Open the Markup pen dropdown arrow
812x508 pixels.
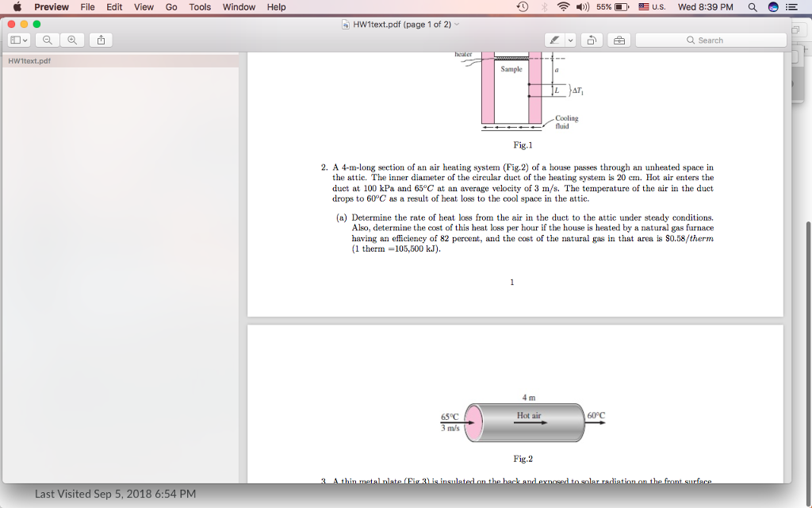[x=571, y=40]
